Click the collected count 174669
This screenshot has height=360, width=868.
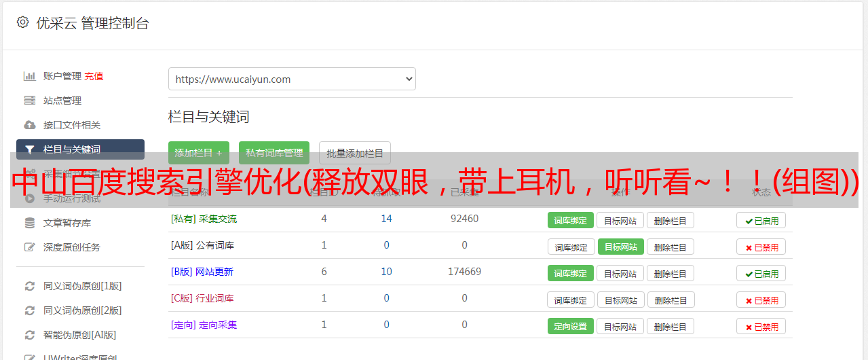click(464, 272)
